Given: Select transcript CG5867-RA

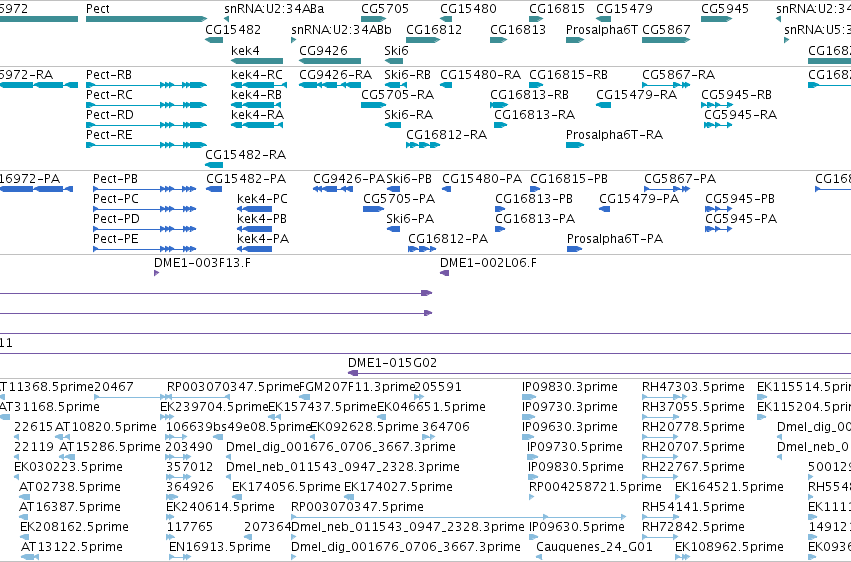Looking at the screenshot, I should point(678,74).
